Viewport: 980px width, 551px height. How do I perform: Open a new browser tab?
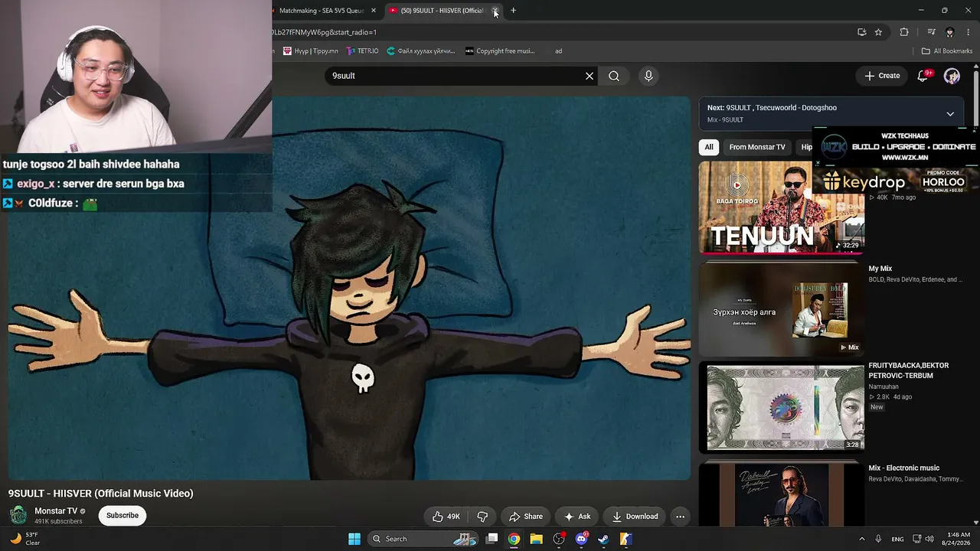(513, 11)
